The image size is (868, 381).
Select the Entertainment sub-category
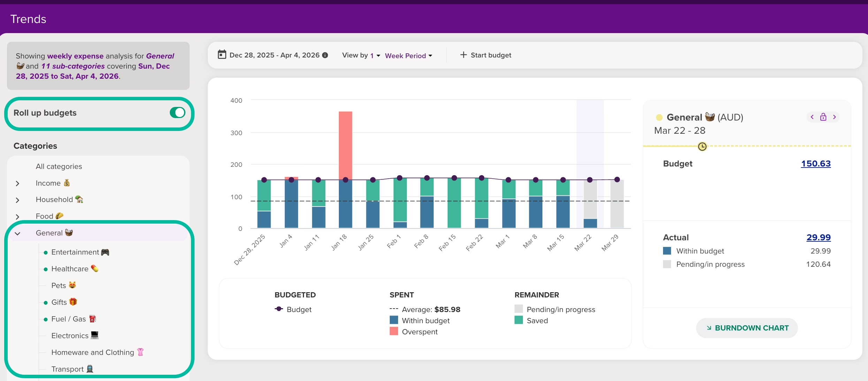tap(75, 252)
